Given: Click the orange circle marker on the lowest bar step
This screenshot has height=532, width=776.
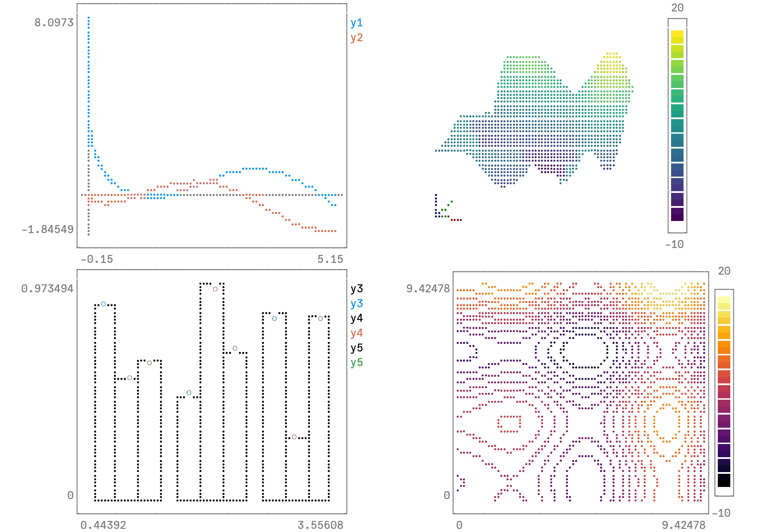Looking at the screenshot, I should [294, 437].
